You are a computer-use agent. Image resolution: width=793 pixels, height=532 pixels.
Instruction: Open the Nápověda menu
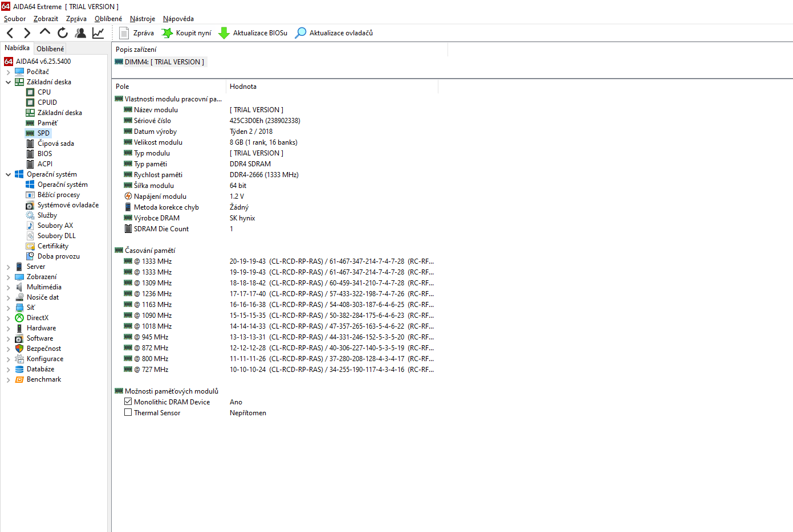[178, 19]
